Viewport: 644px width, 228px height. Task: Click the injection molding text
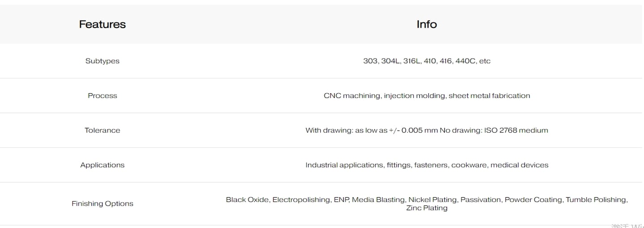[x=414, y=95]
